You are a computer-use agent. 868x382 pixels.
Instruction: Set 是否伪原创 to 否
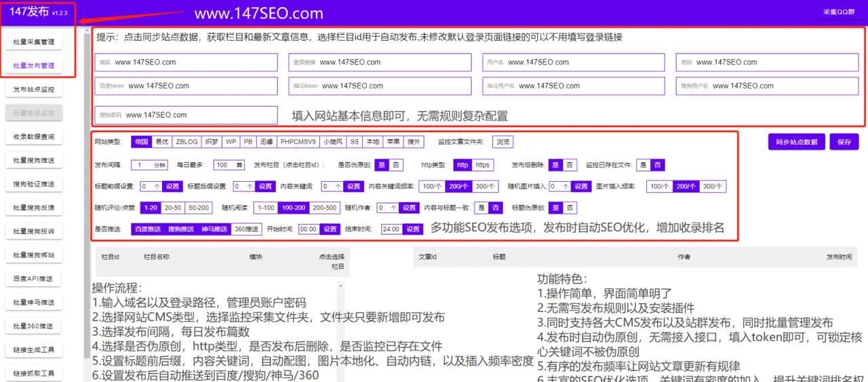(396, 165)
